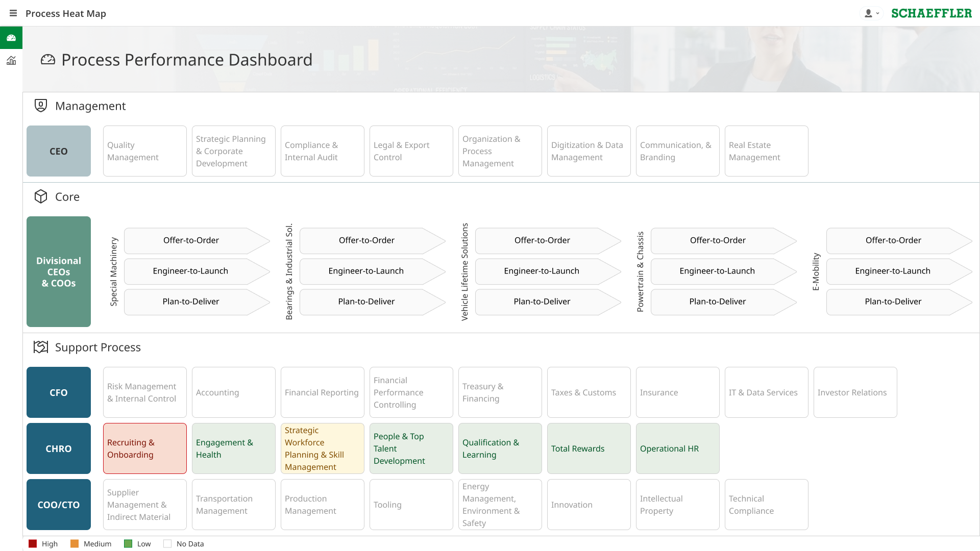Open the IT & Data Services card
The image size is (980, 551).
pos(767,392)
